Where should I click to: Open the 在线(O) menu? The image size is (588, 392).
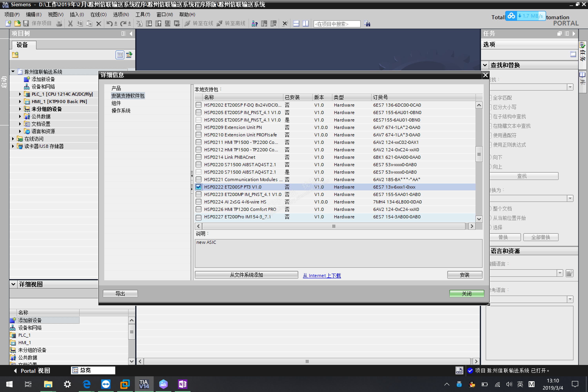(x=98, y=15)
